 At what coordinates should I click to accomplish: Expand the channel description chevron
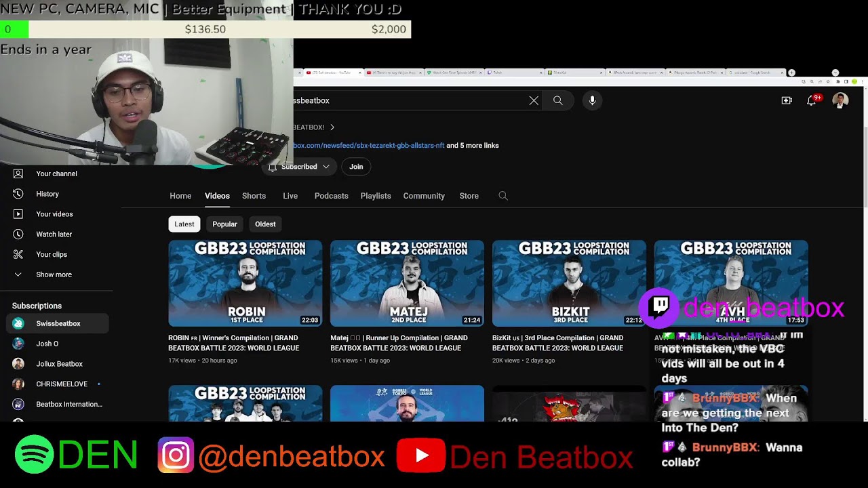332,127
